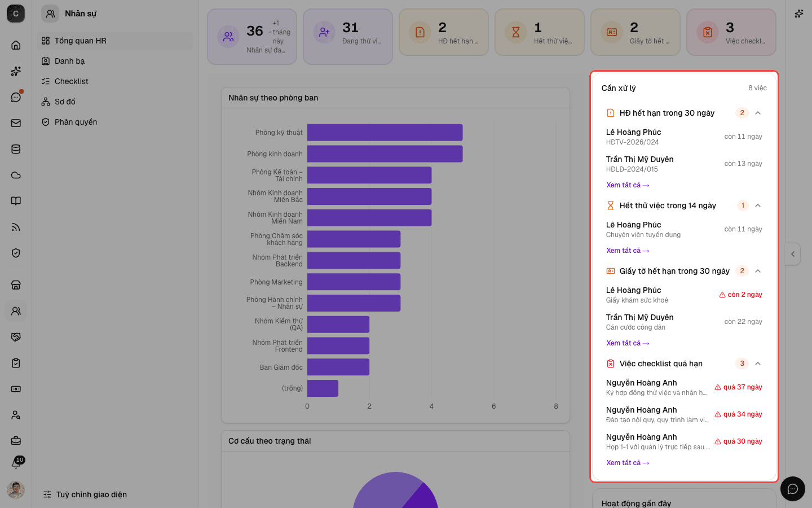Open the chat messages icon with the red dot

pos(16,97)
